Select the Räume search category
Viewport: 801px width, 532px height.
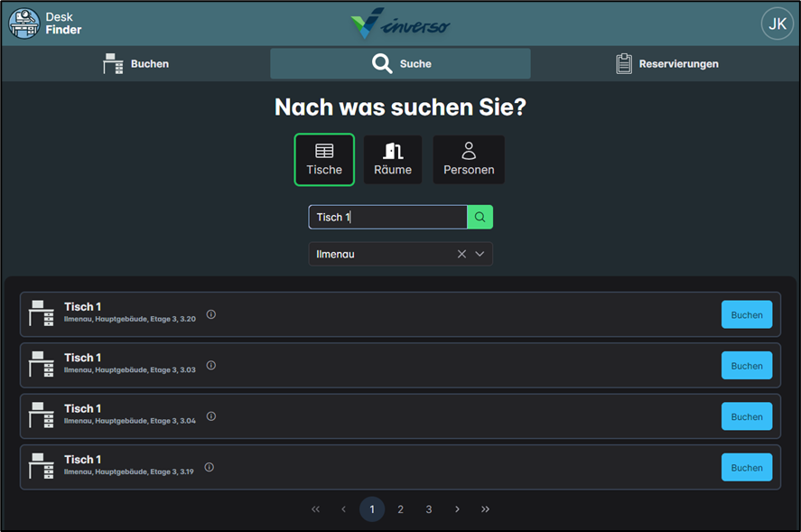click(x=393, y=160)
